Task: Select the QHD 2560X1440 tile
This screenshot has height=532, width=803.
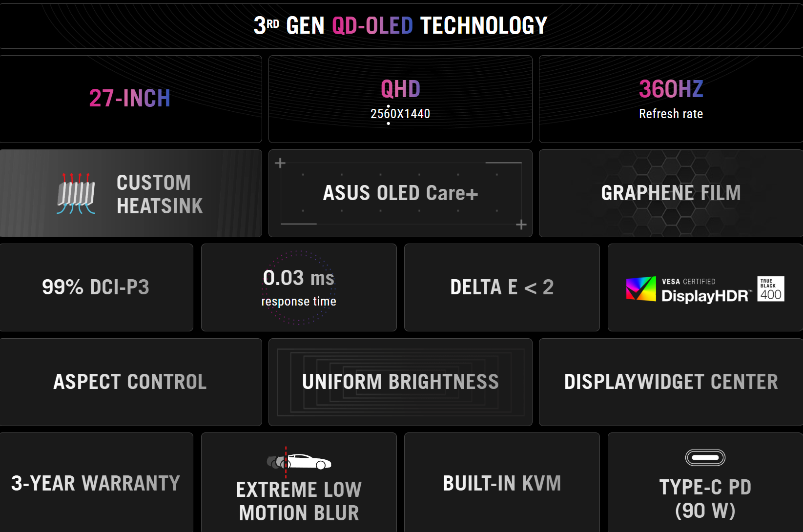Action: [400, 99]
